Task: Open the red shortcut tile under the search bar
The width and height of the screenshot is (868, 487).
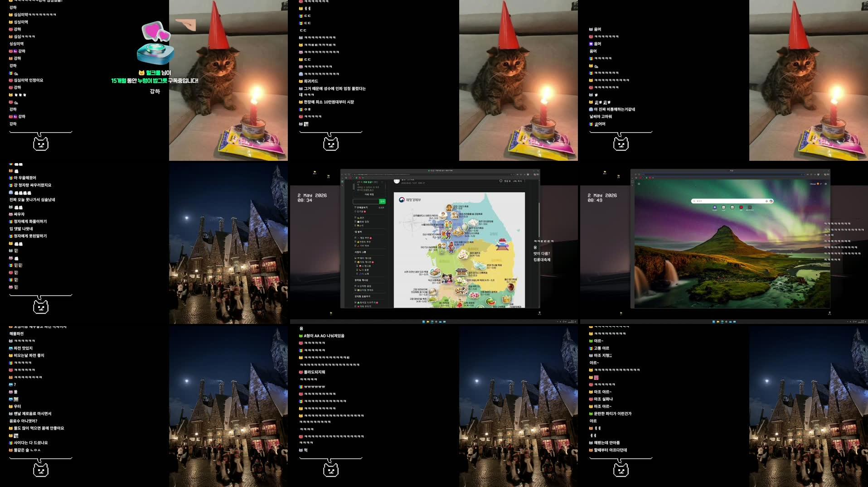Action: click(x=741, y=207)
